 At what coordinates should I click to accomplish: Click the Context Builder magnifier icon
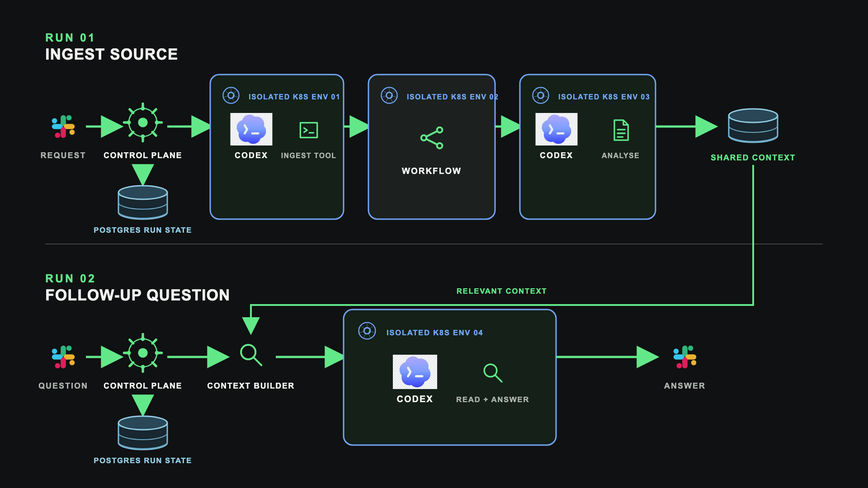[x=251, y=355]
